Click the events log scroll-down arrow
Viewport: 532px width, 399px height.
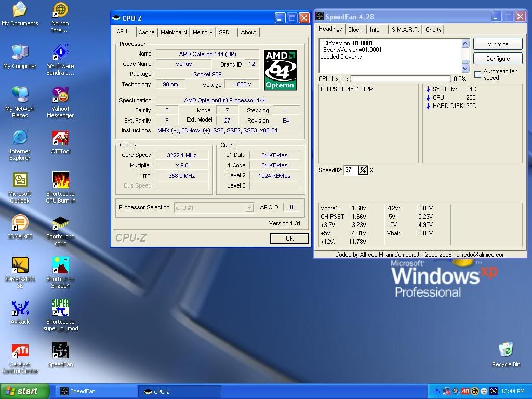point(466,68)
